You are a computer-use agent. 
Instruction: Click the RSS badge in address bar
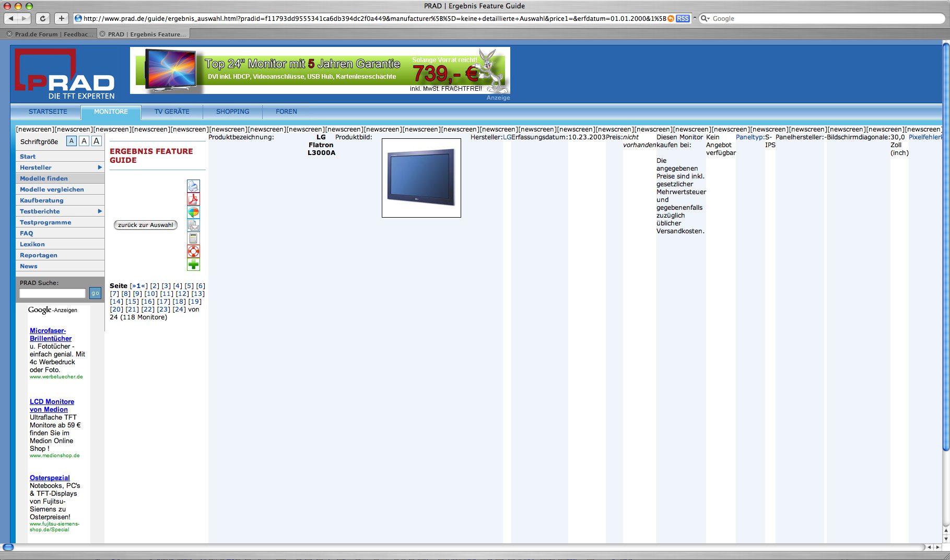[x=682, y=19]
